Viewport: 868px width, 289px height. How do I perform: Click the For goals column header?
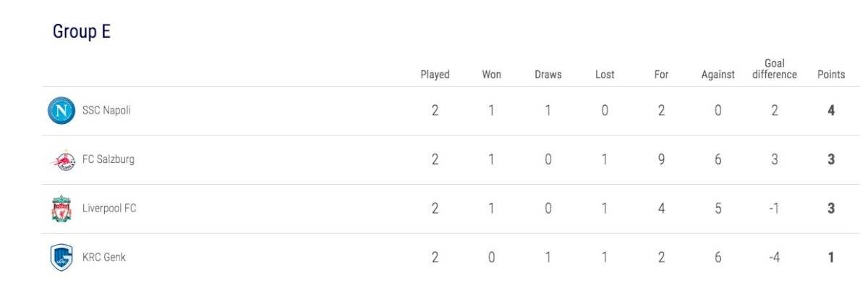pyautogui.click(x=661, y=75)
